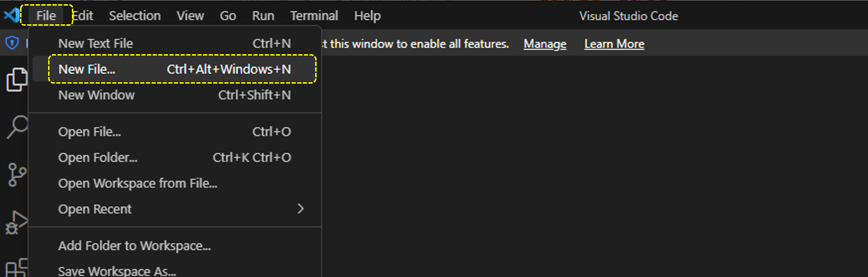Open the Help menu
This screenshot has width=868, height=277.
click(367, 15)
